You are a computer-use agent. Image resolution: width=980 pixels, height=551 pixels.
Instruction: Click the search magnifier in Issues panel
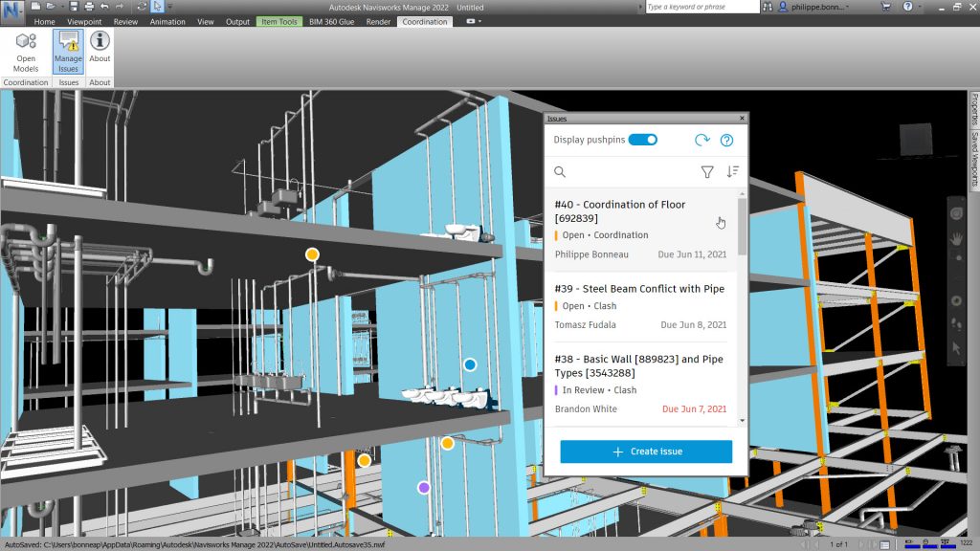pos(560,172)
